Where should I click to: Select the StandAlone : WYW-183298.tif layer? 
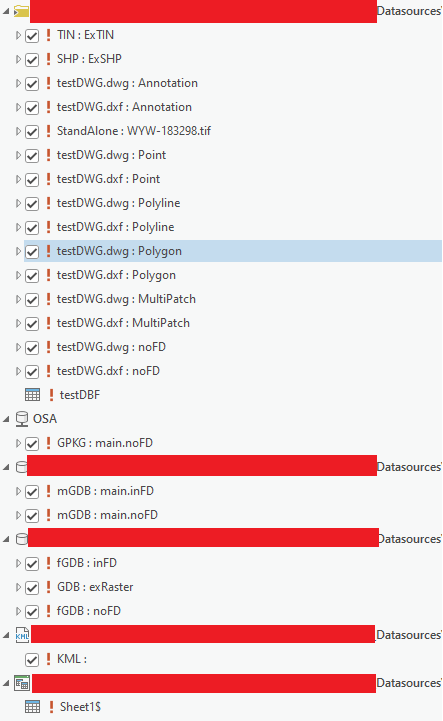[x=134, y=131]
